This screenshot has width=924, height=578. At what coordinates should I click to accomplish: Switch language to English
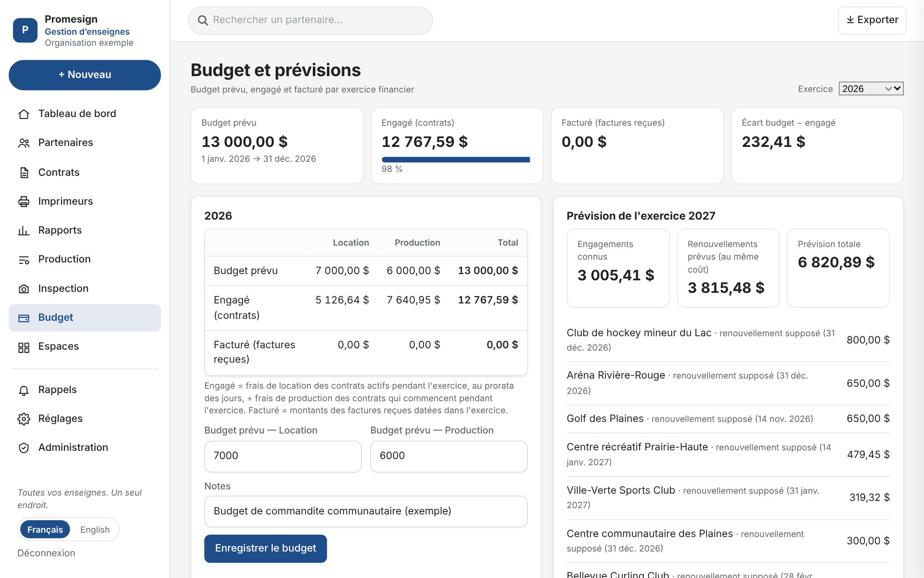95,529
